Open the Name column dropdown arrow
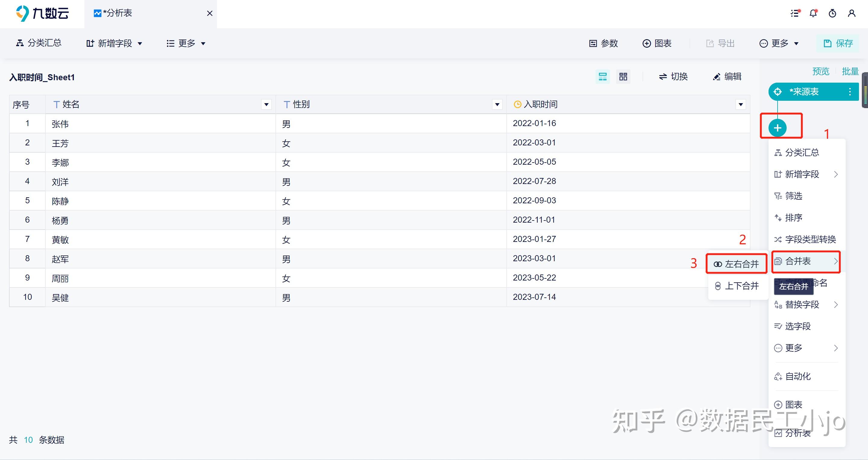Viewport: 868px width, 460px height. coord(266,105)
